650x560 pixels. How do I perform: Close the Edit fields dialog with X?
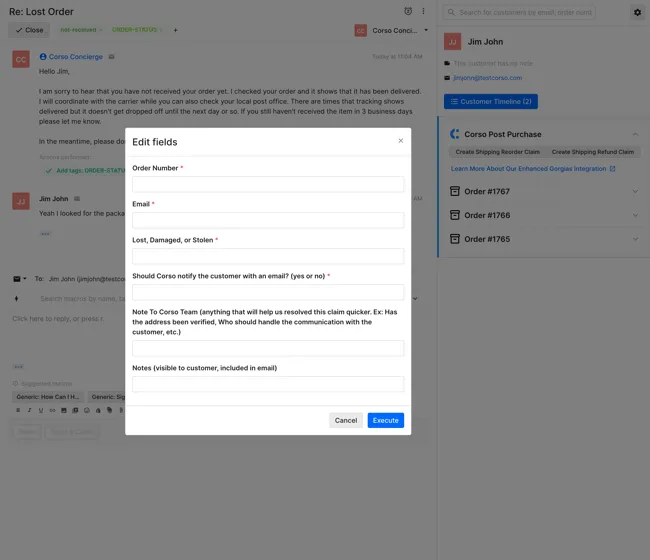pos(400,141)
